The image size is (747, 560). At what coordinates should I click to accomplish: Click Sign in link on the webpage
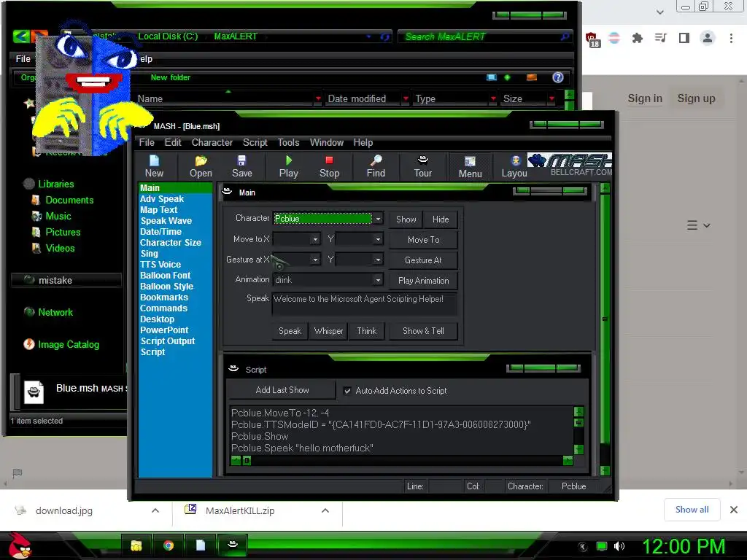[x=645, y=98]
